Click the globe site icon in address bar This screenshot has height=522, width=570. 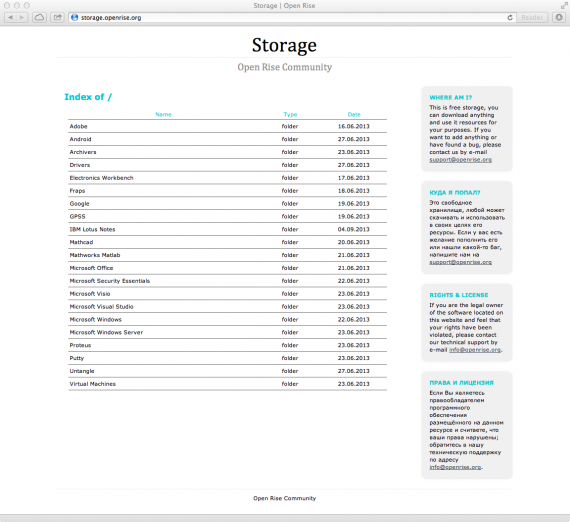tap(75, 17)
